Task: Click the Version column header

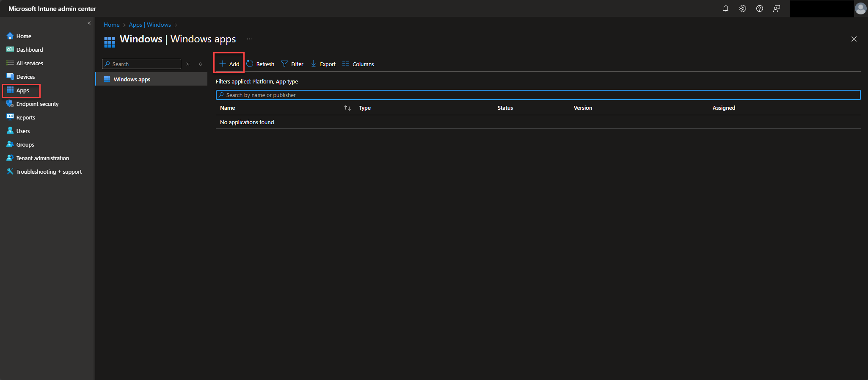Action: pos(583,108)
